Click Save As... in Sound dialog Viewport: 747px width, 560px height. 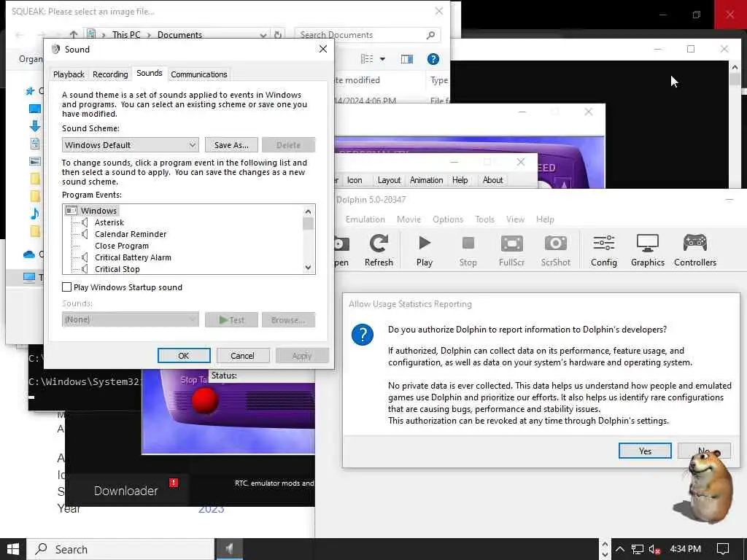[x=231, y=145]
